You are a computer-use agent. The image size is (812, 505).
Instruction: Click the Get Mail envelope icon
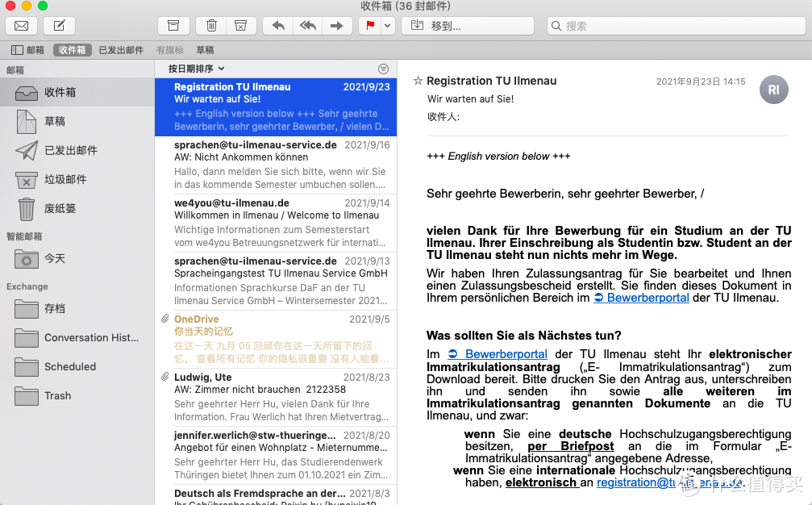[x=21, y=25]
